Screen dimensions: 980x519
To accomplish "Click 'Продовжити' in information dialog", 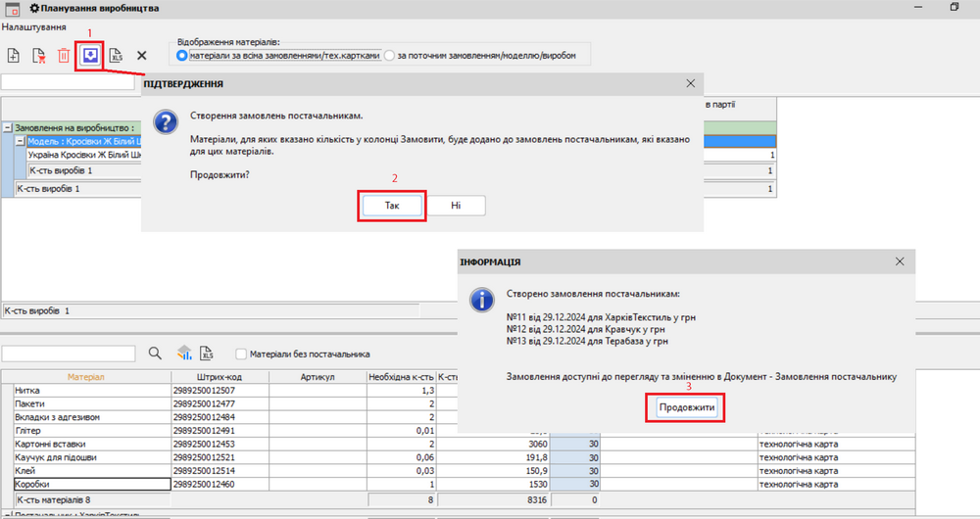I will 686,406.
